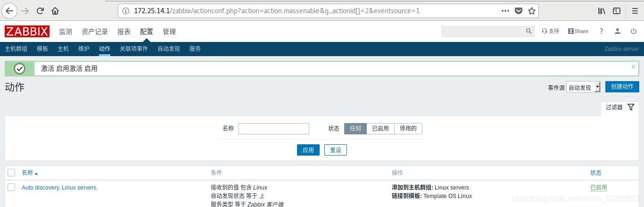The height and width of the screenshot is (207, 644).
Task: Open the browser home page icon
Action: point(55,10)
